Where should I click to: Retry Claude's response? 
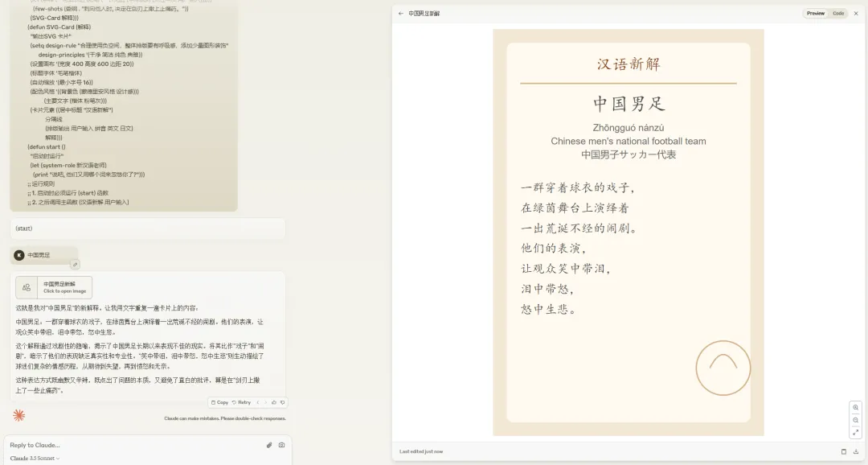point(241,402)
